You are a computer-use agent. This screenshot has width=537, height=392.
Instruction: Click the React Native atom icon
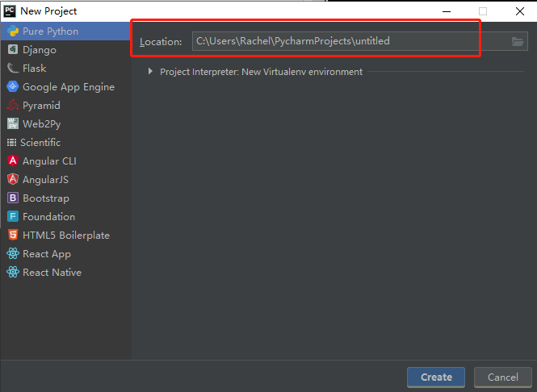(13, 272)
